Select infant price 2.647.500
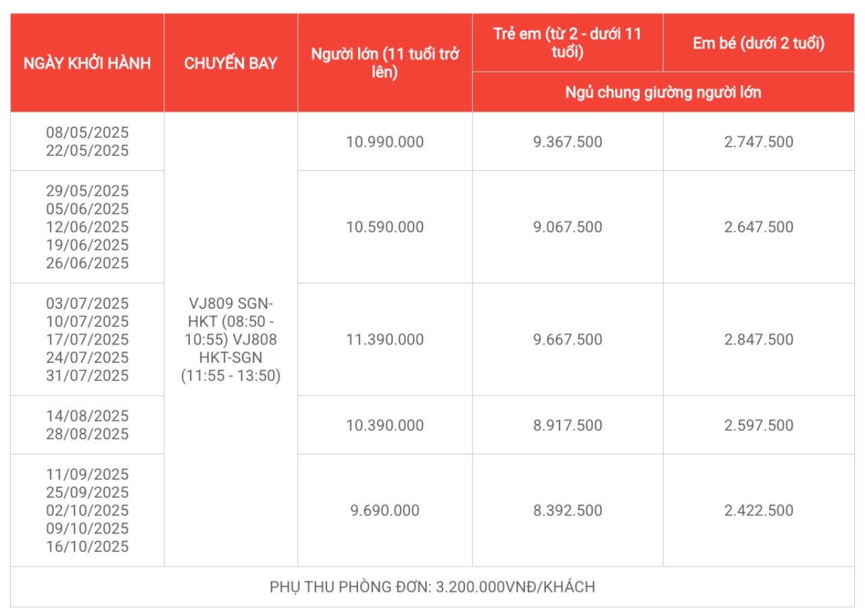 click(759, 227)
